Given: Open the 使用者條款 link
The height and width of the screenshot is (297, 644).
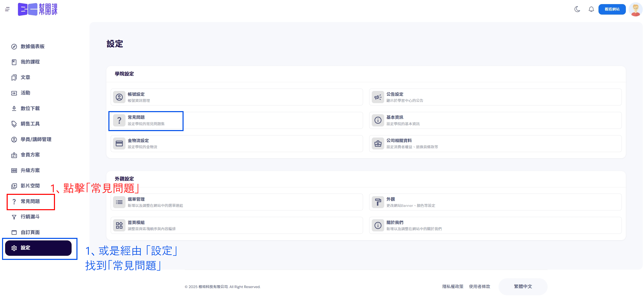Looking at the screenshot, I should (479, 286).
